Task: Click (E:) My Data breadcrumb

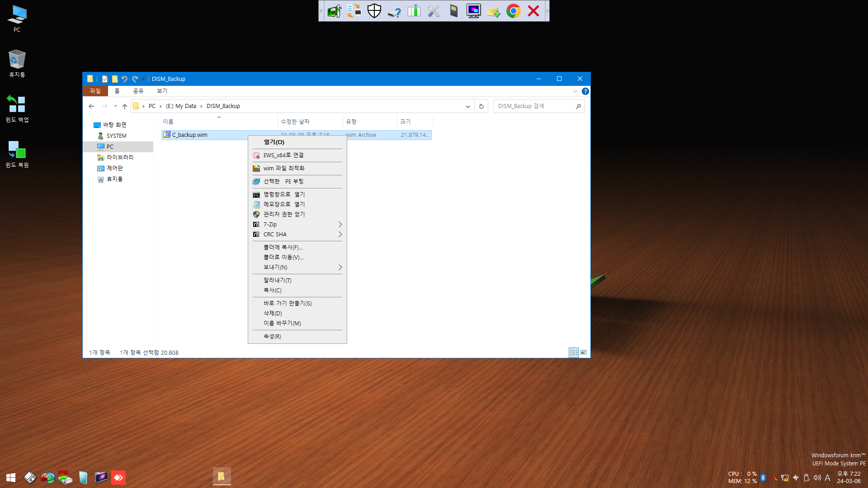Action: coord(181,106)
